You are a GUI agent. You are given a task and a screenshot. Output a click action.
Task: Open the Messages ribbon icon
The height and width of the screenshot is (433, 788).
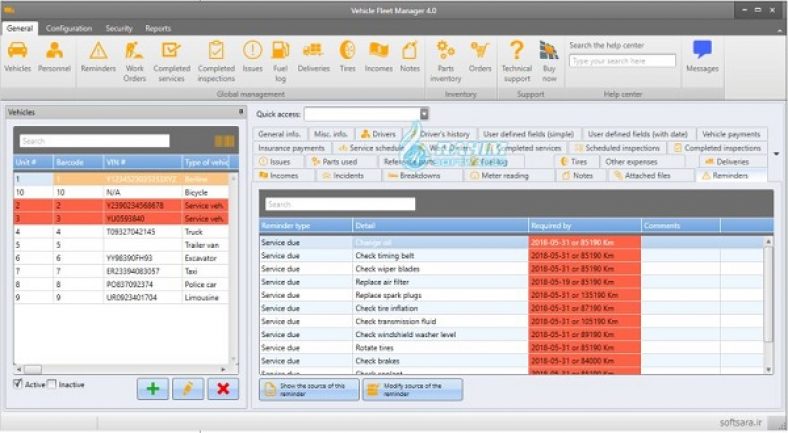702,57
